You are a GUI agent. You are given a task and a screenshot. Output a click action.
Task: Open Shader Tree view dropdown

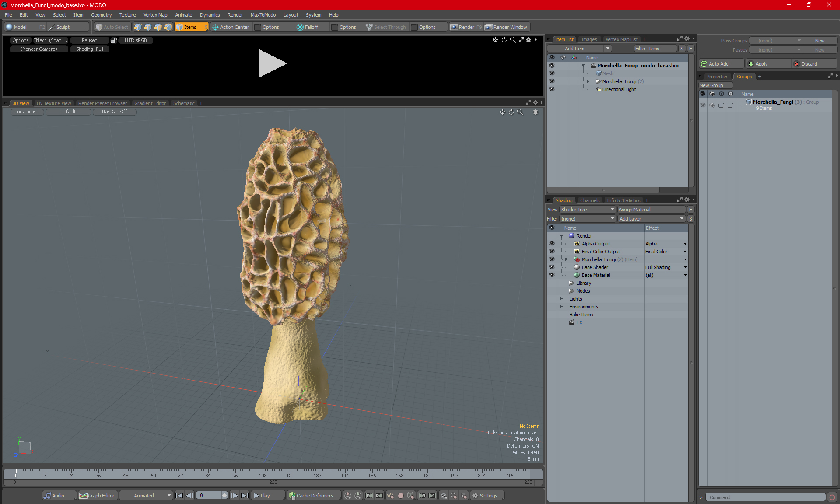(x=588, y=210)
